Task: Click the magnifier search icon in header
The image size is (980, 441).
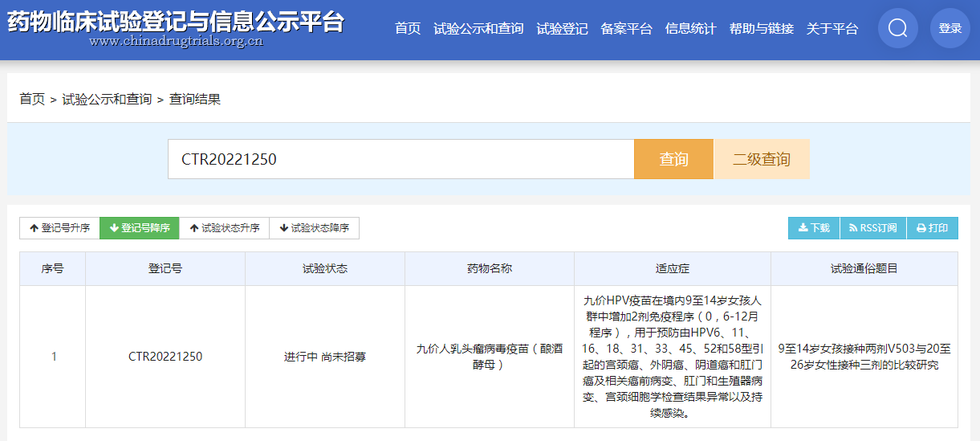Action: [x=897, y=28]
